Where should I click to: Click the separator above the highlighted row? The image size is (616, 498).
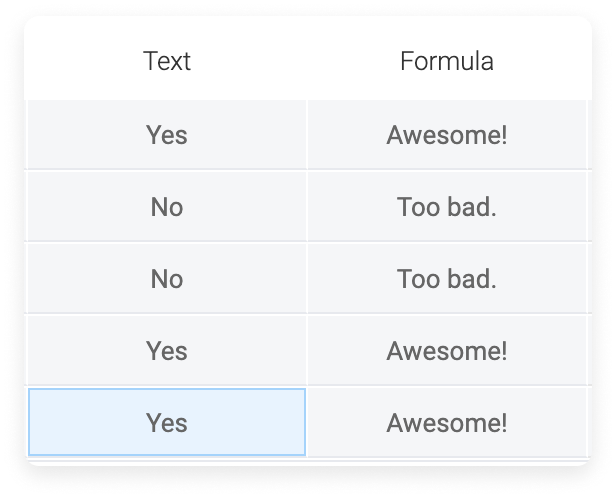tap(308, 386)
